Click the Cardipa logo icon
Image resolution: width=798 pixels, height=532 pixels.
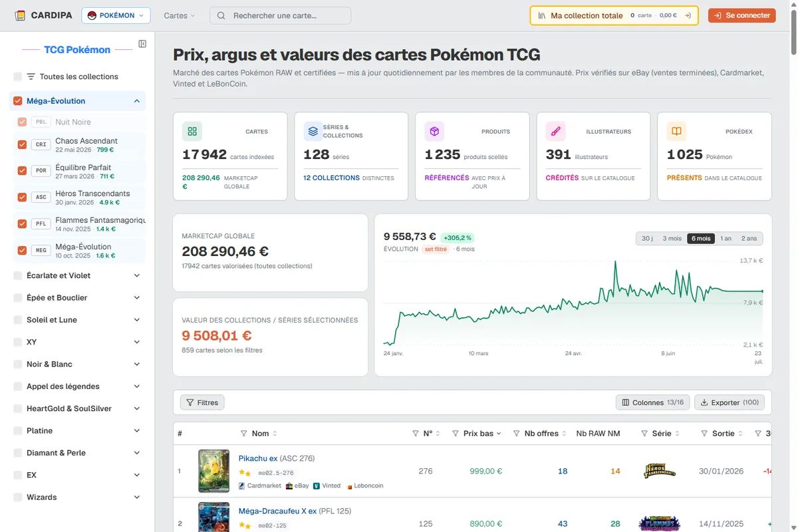point(20,15)
